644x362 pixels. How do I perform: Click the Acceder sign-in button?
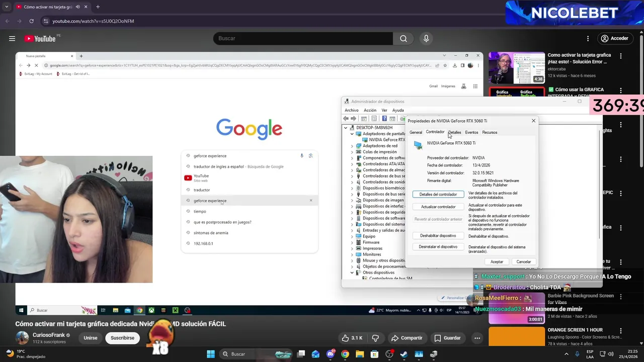point(614,39)
